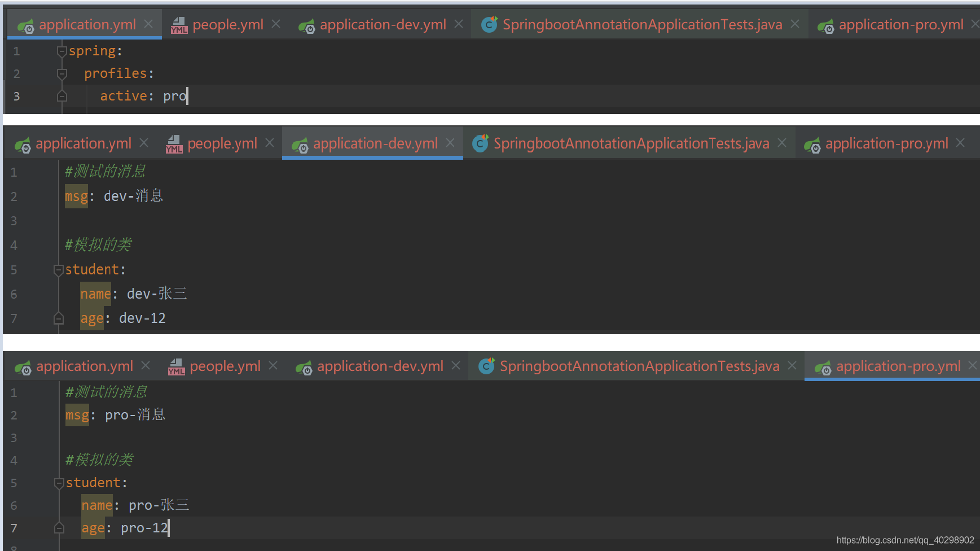Click gutter line number 3 on the empty line in application-dev.yml
The image size is (980, 551).
(14, 221)
